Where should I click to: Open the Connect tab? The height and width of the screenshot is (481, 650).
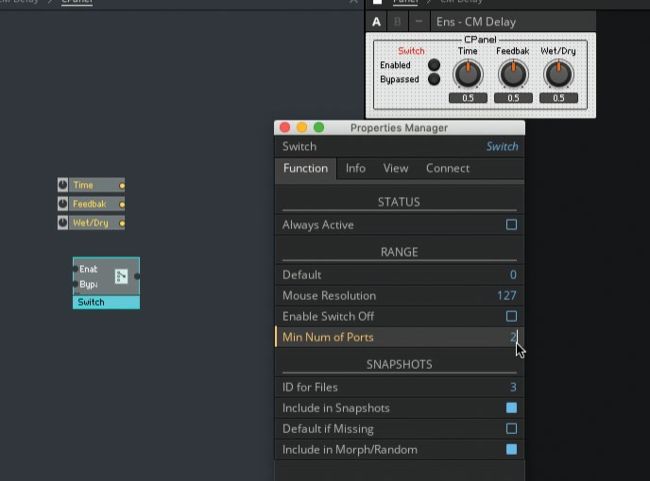click(447, 168)
